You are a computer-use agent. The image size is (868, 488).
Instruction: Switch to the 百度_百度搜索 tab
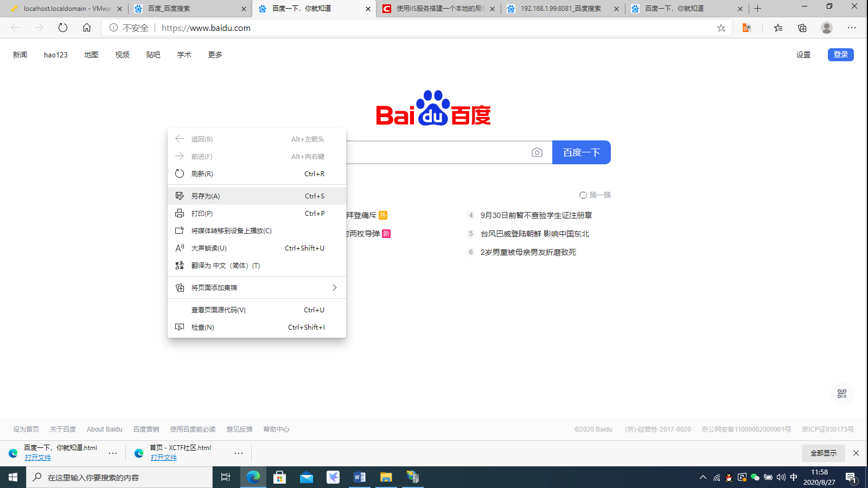point(190,9)
